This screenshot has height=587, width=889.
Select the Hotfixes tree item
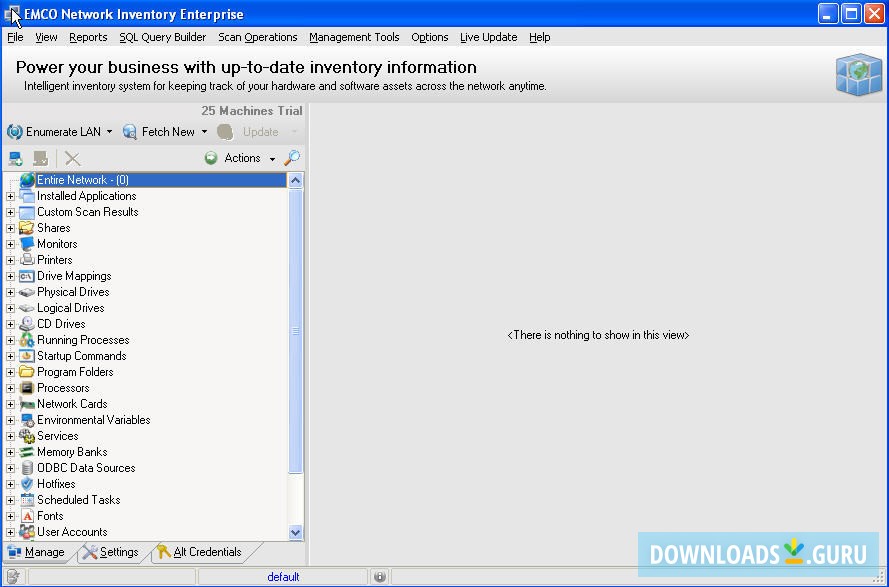56,484
